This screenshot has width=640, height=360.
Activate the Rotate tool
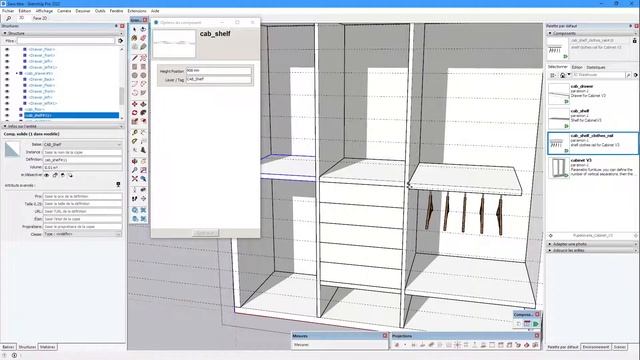[x=135, y=113]
